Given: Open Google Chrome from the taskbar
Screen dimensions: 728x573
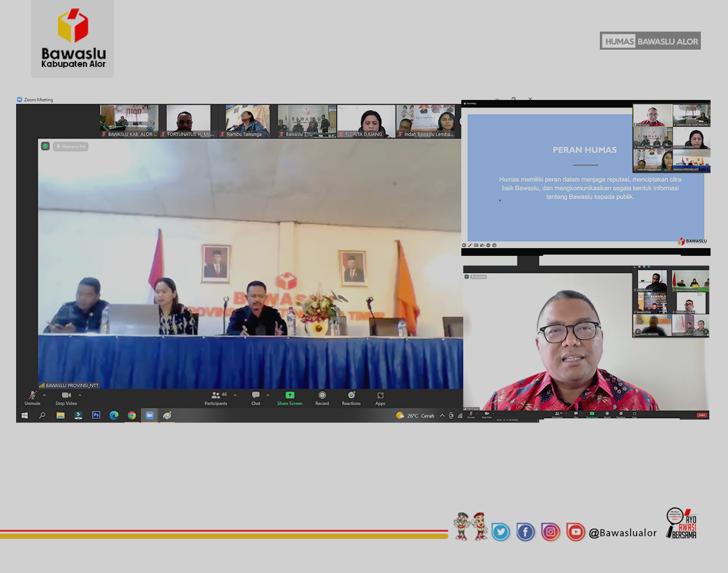Looking at the screenshot, I should pyautogui.click(x=132, y=415).
